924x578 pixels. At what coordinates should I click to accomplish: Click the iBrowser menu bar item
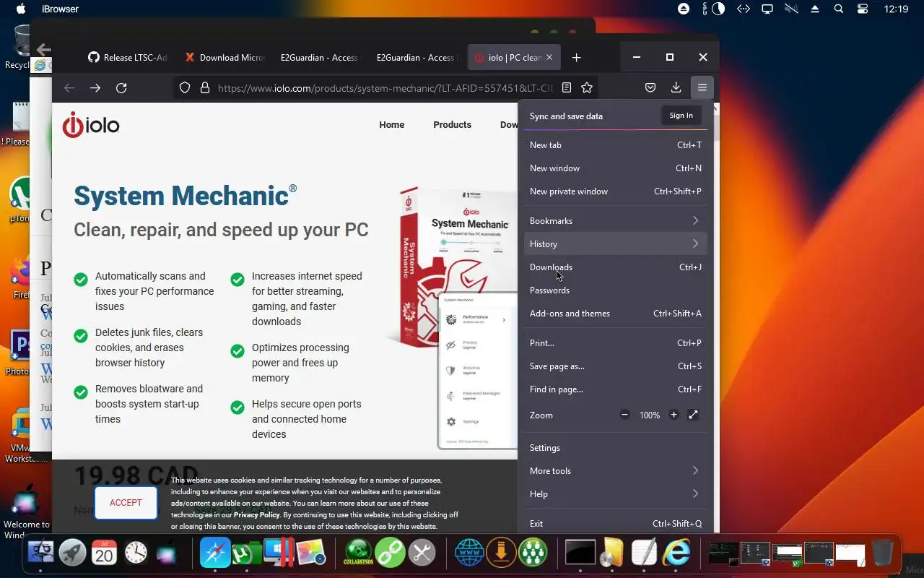click(x=61, y=9)
